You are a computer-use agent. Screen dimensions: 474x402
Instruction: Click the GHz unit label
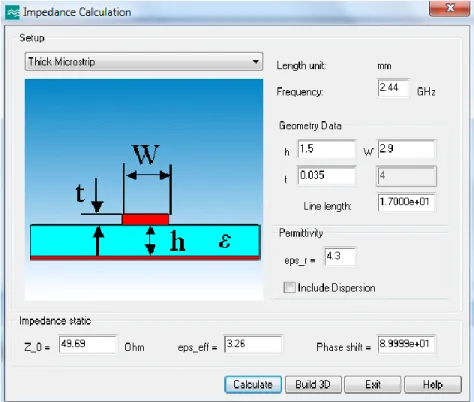[426, 92]
